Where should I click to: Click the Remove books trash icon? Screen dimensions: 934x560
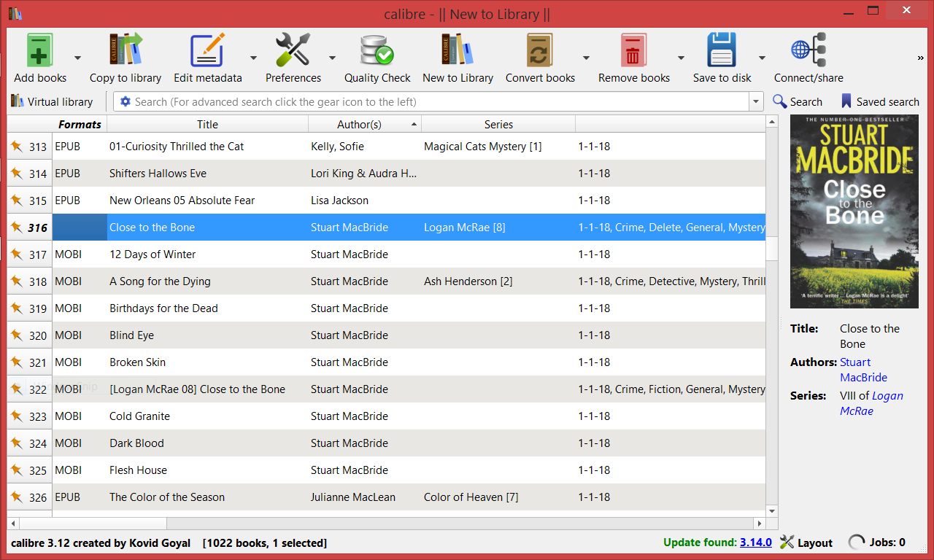tap(633, 51)
